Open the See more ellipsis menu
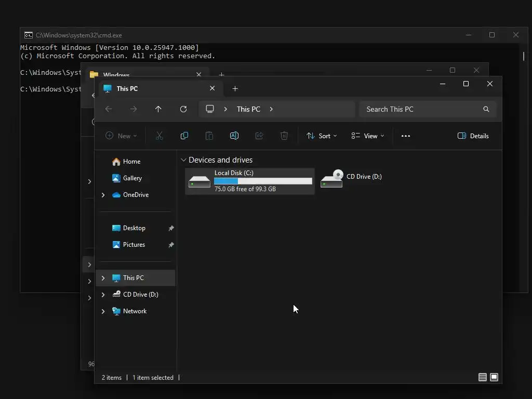This screenshot has height=399, width=532. [x=406, y=136]
